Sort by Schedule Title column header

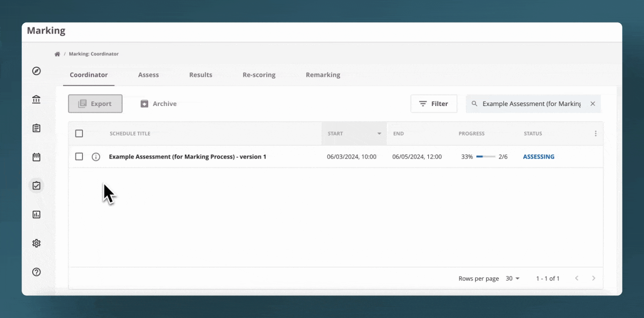[130, 133]
